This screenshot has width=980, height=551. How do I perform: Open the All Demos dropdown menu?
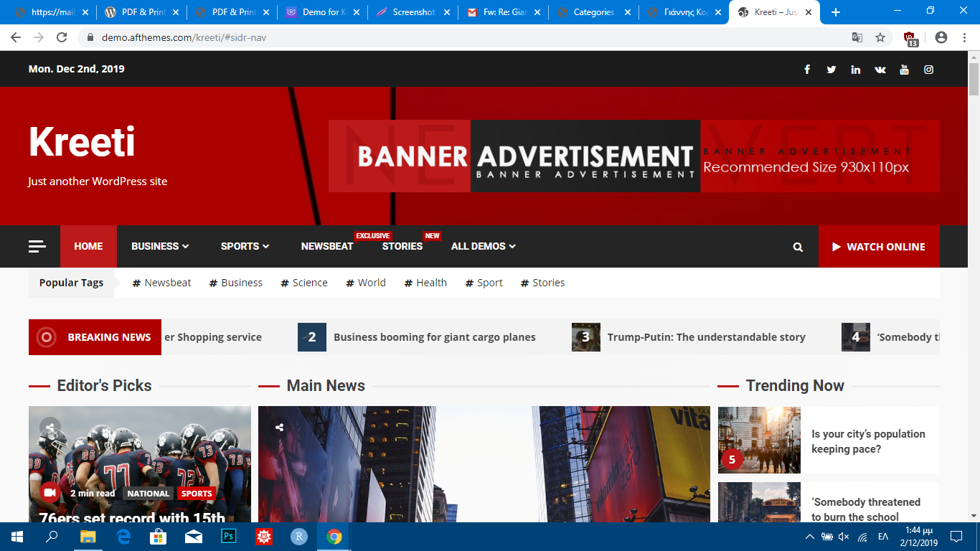coord(483,246)
